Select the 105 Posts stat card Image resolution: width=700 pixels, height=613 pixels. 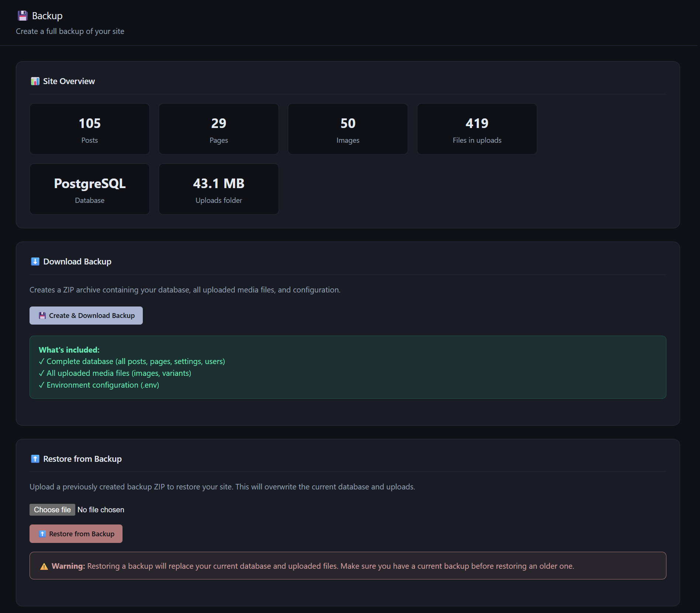click(90, 129)
